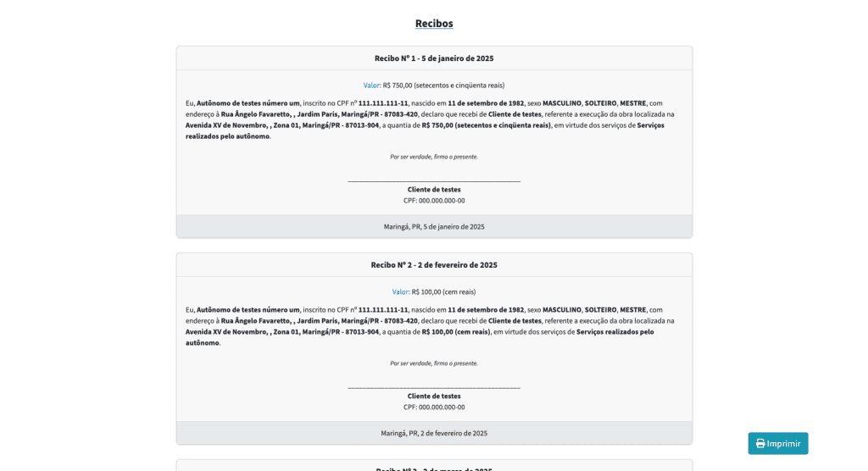Viewport: 868px width, 471px height.
Task: Select the Recibo Nº 1 header
Action: (x=434, y=58)
